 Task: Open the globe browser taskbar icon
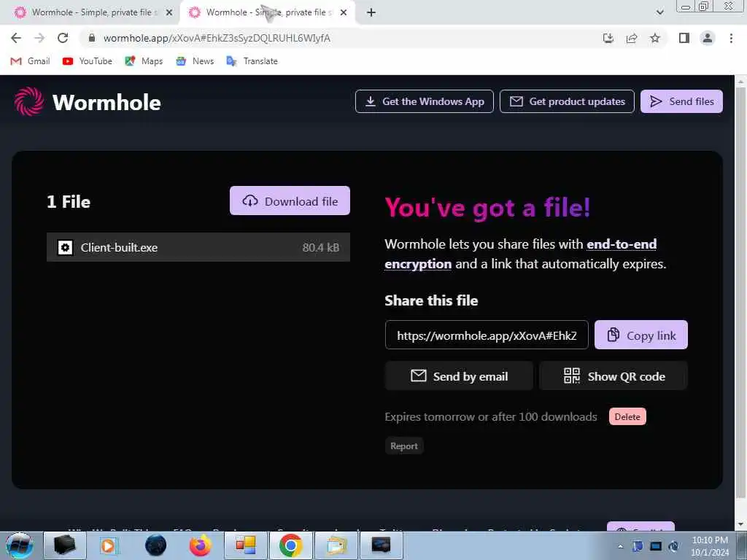155,545
